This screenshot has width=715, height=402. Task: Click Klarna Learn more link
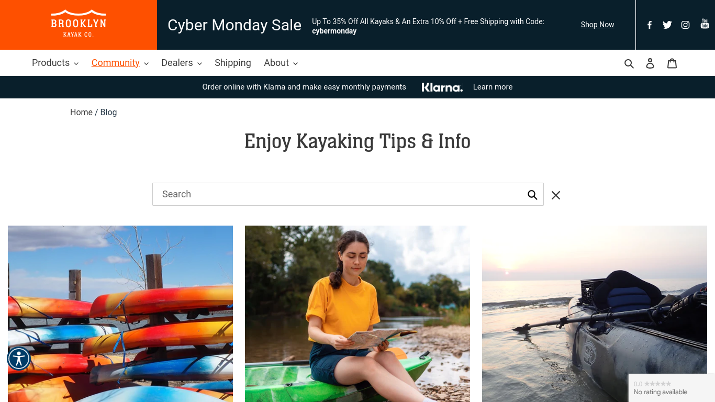(492, 87)
